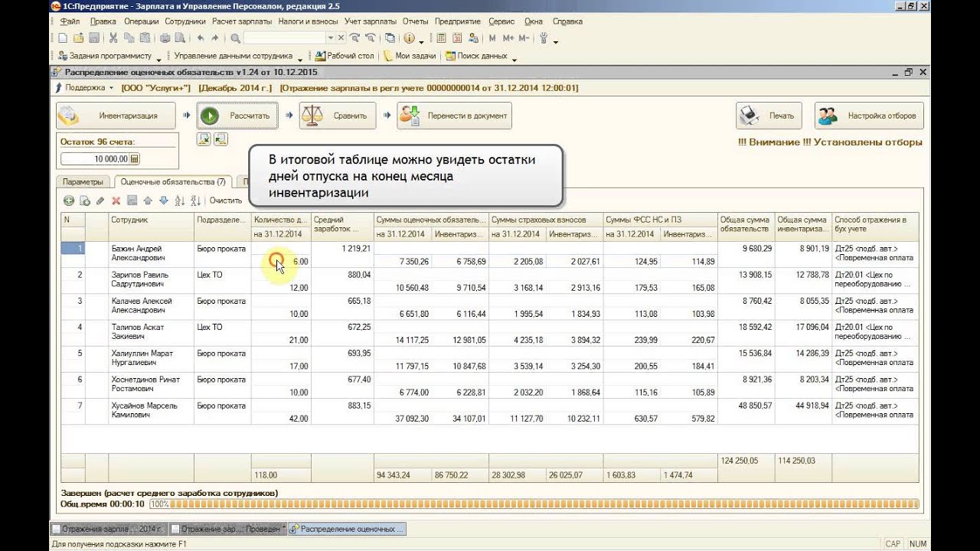Select row Хусайнов Марсель Камилович
This screenshot has height=551, width=980.
pyautogui.click(x=490, y=411)
